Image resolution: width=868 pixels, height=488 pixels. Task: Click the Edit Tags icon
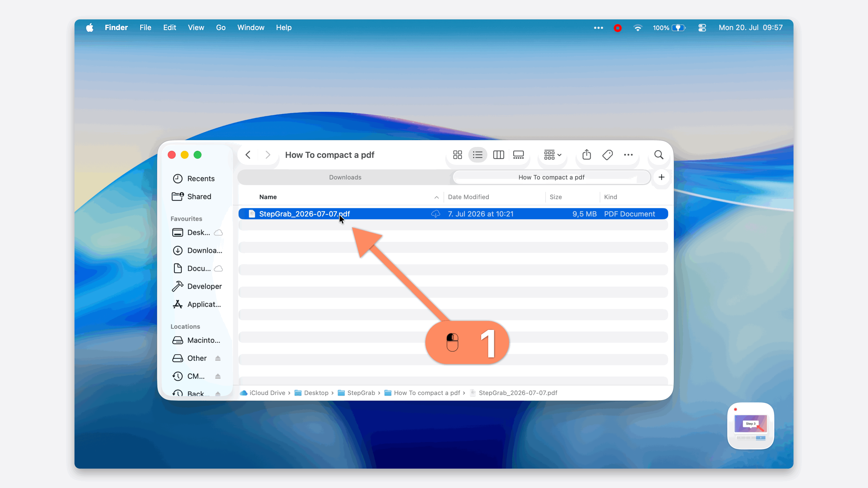(607, 155)
